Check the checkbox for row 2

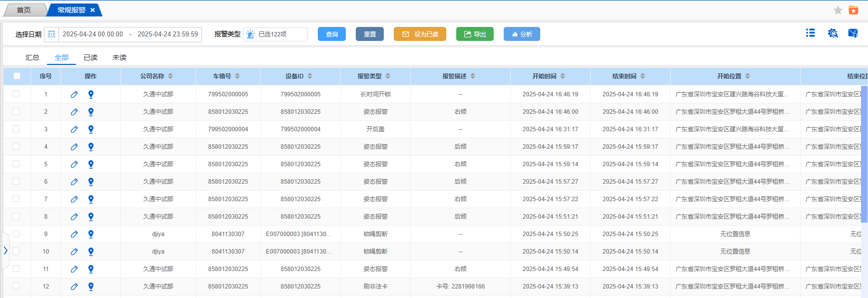[x=16, y=111]
